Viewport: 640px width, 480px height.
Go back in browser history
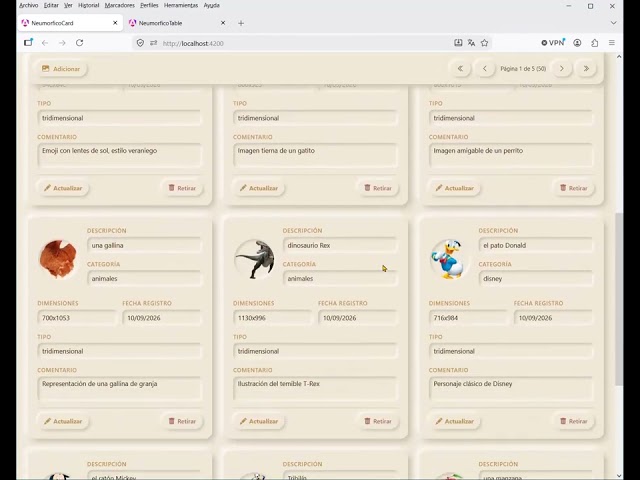[45, 43]
